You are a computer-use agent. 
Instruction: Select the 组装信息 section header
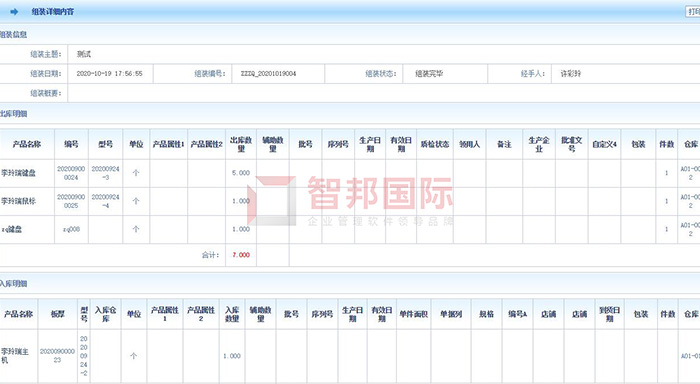click(13, 34)
